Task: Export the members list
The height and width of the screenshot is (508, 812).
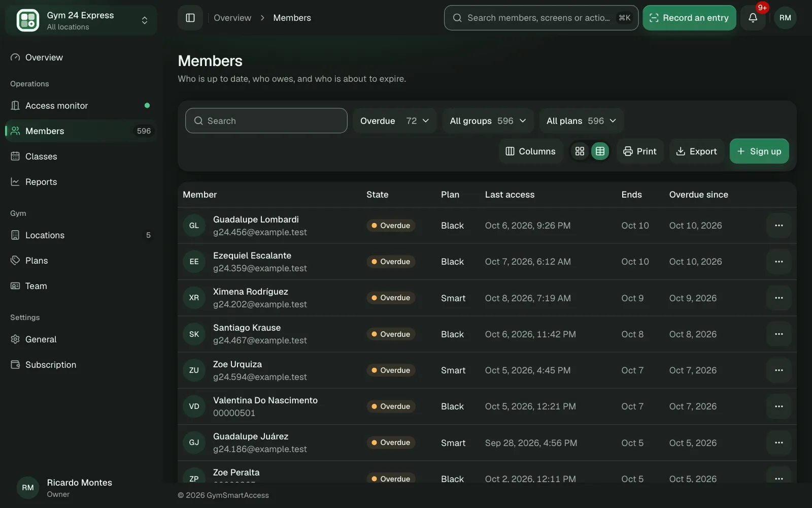Action: [x=696, y=151]
